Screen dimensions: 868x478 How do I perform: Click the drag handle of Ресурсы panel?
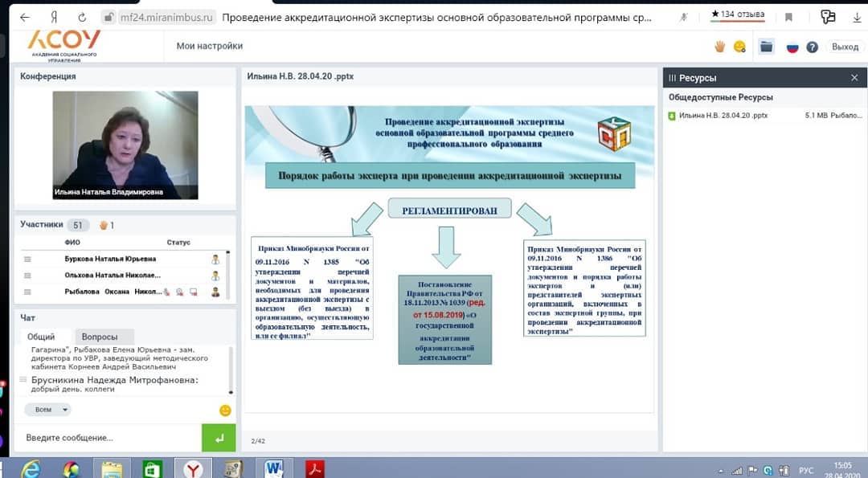point(673,78)
